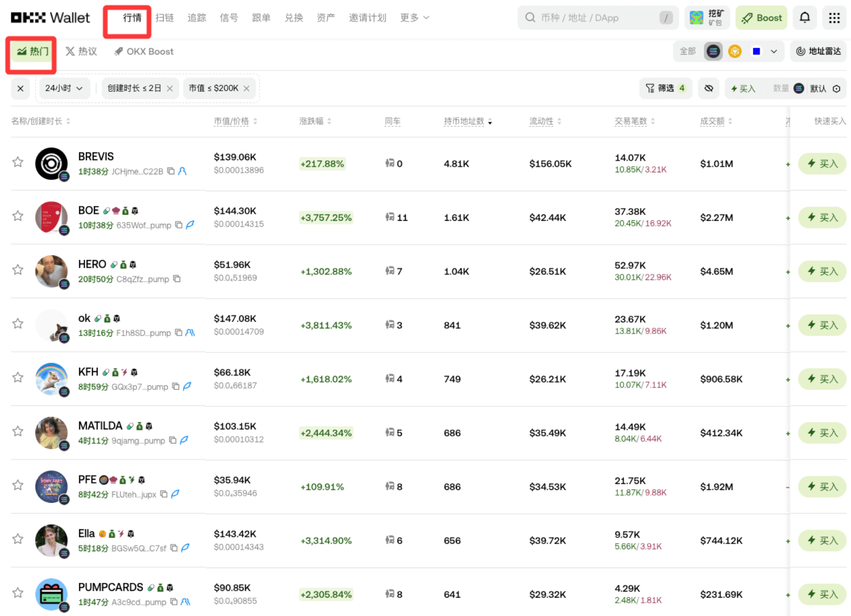Open the 扫链 navigation menu item
Image resolution: width=851 pixels, height=616 pixels.
tap(164, 18)
